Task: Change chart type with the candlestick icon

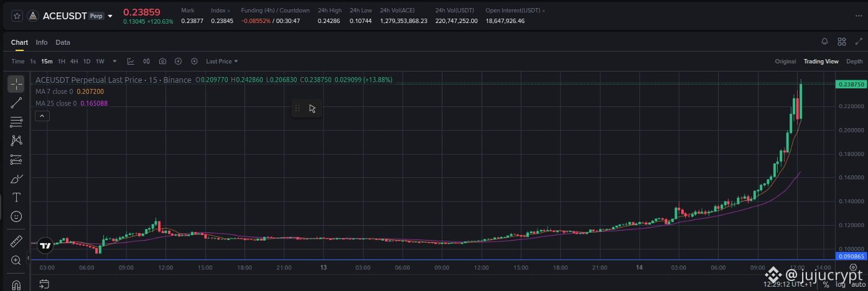Action: [147, 62]
